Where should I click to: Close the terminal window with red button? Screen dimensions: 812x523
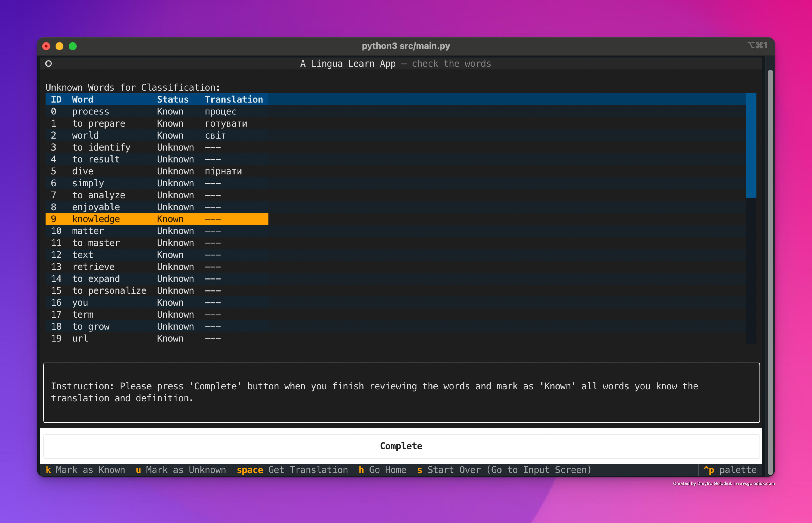pyautogui.click(x=46, y=46)
